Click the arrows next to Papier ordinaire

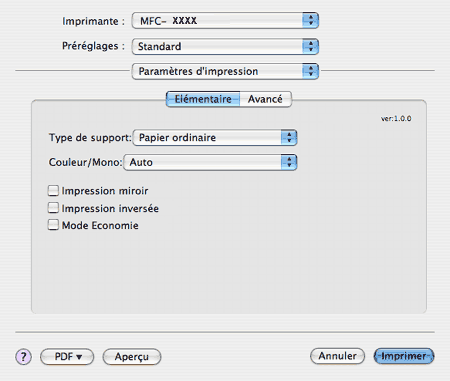289,137
